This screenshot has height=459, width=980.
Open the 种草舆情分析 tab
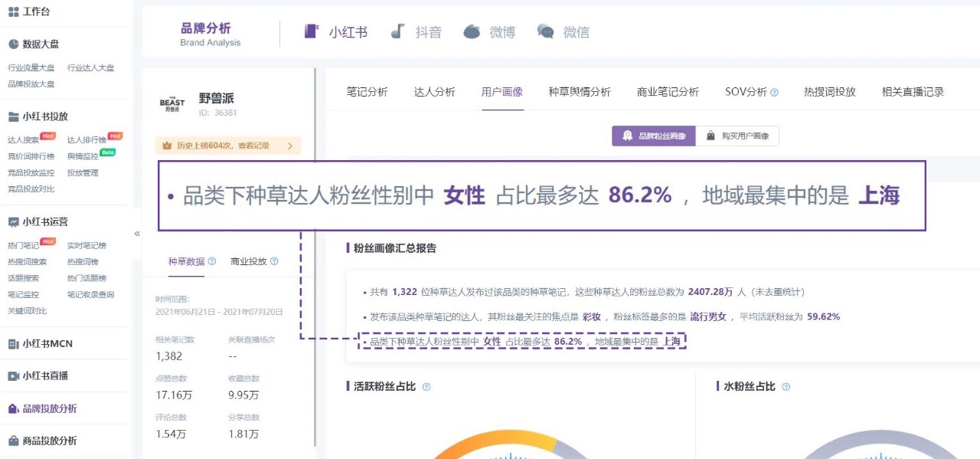(x=580, y=92)
